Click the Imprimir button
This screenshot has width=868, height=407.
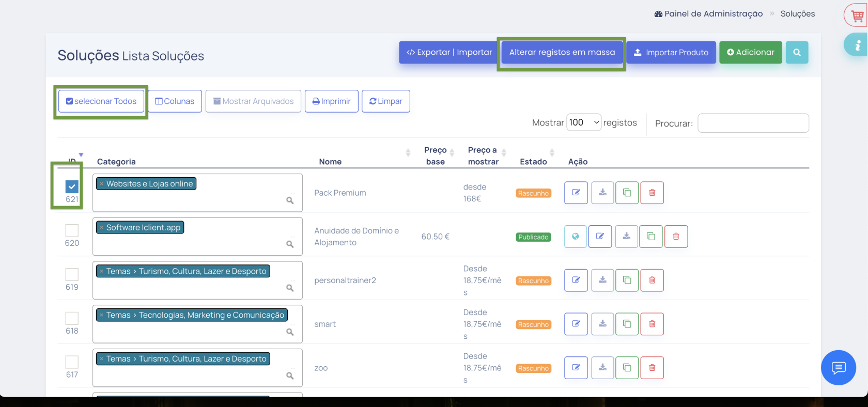(x=331, y=101)
